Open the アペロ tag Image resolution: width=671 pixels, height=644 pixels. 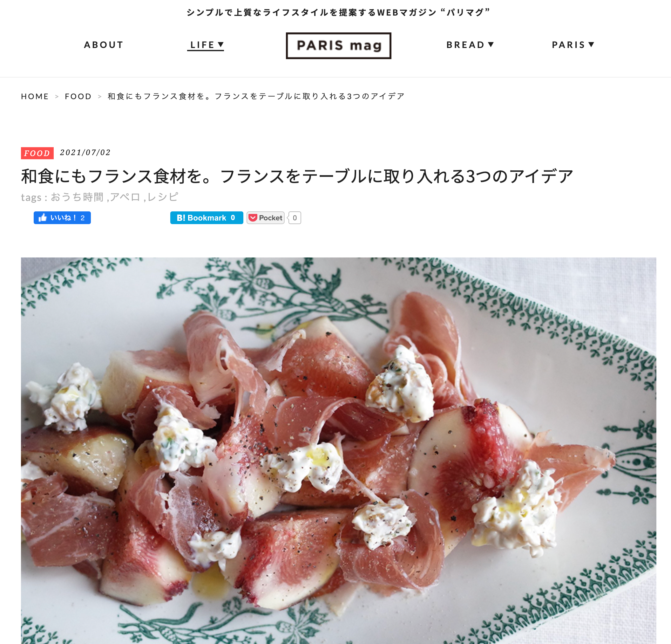coord(125,197)
